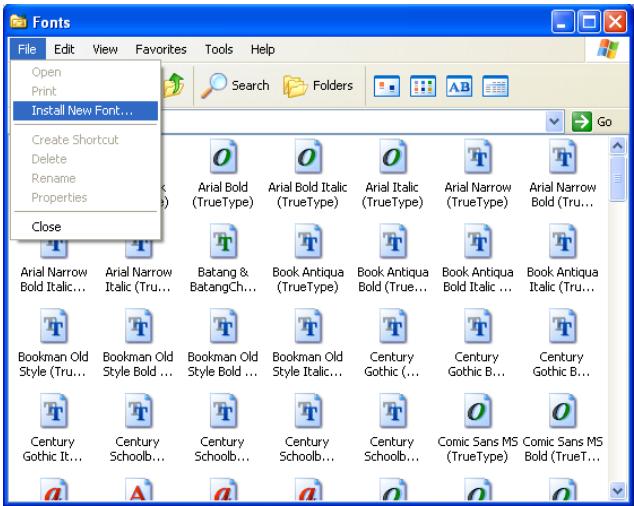634x506 pixels.
Task: Click the Fonts folder title bar icon
Action: click(18, 22)
